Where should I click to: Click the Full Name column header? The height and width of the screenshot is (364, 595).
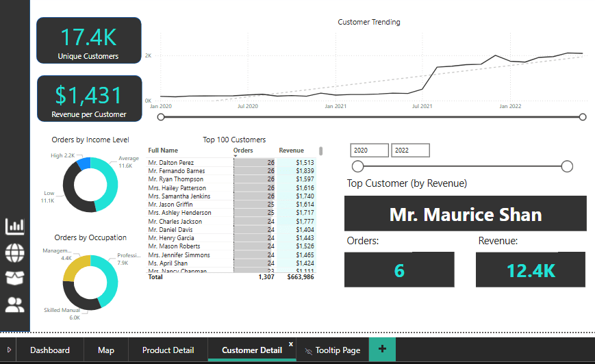coord(163,150)
